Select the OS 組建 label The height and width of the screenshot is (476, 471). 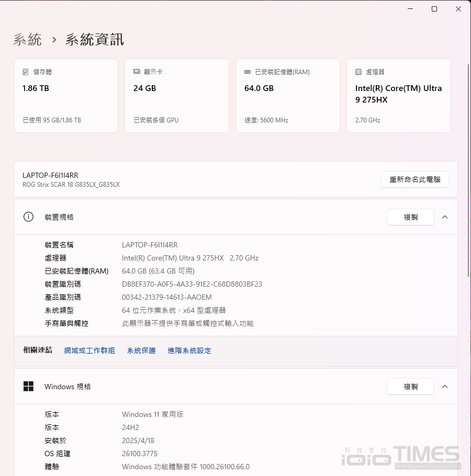point(58,454)
